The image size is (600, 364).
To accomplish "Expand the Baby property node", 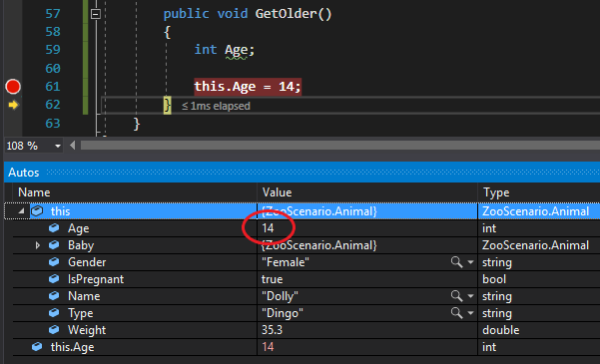I will pyautogui.click(x=38, y=245).
